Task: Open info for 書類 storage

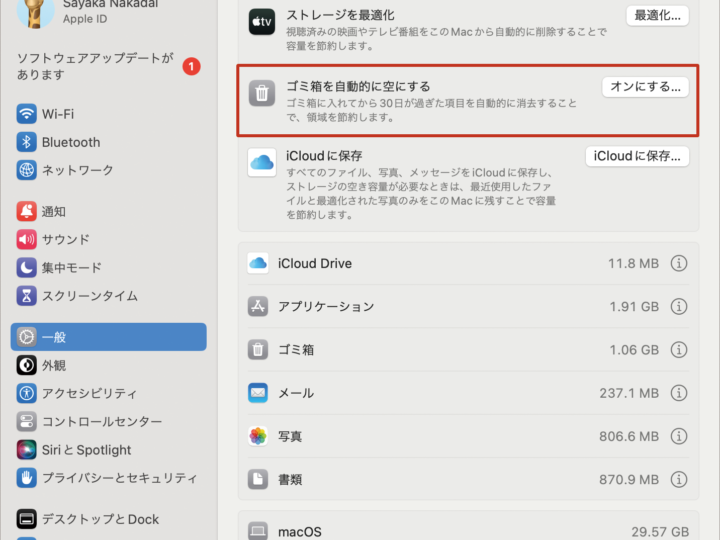Action: (679, 479)
